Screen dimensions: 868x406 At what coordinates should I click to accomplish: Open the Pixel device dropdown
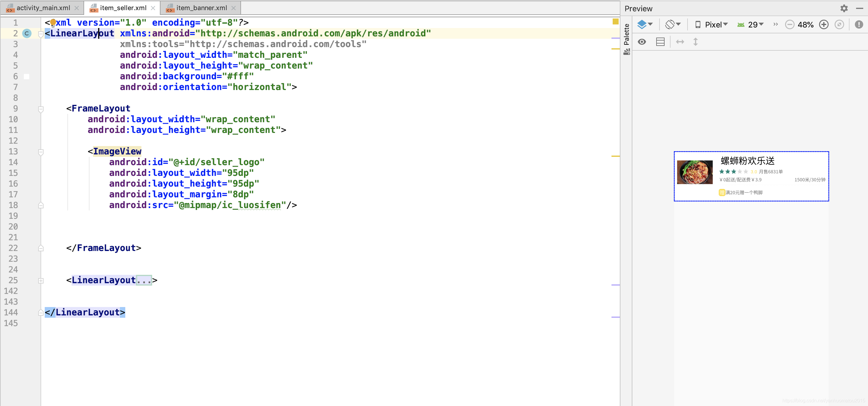click(712, 24)
